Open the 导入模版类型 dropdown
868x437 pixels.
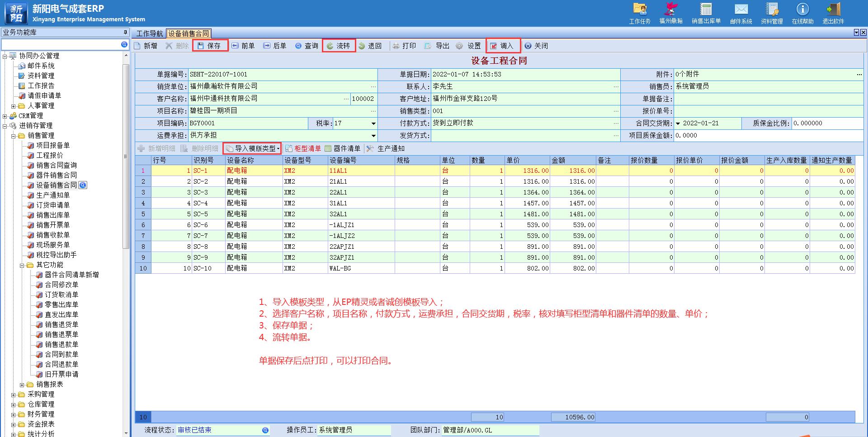[x=252, y=148]
